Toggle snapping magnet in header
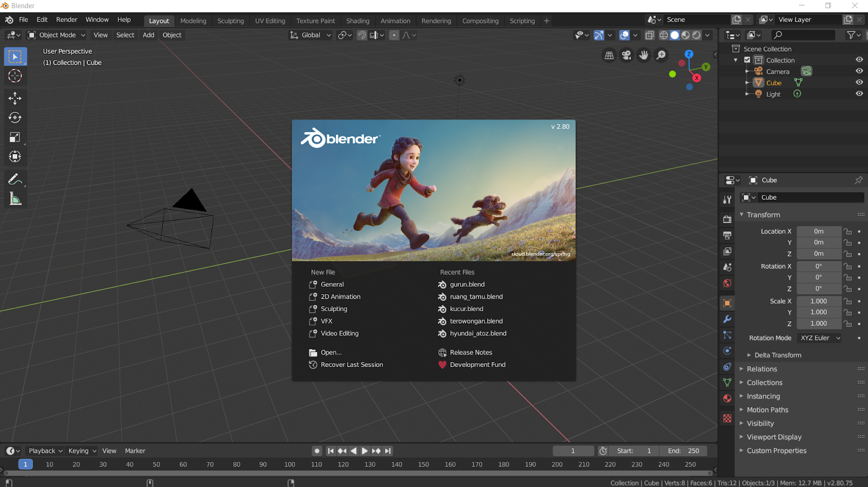 [361, 35]
